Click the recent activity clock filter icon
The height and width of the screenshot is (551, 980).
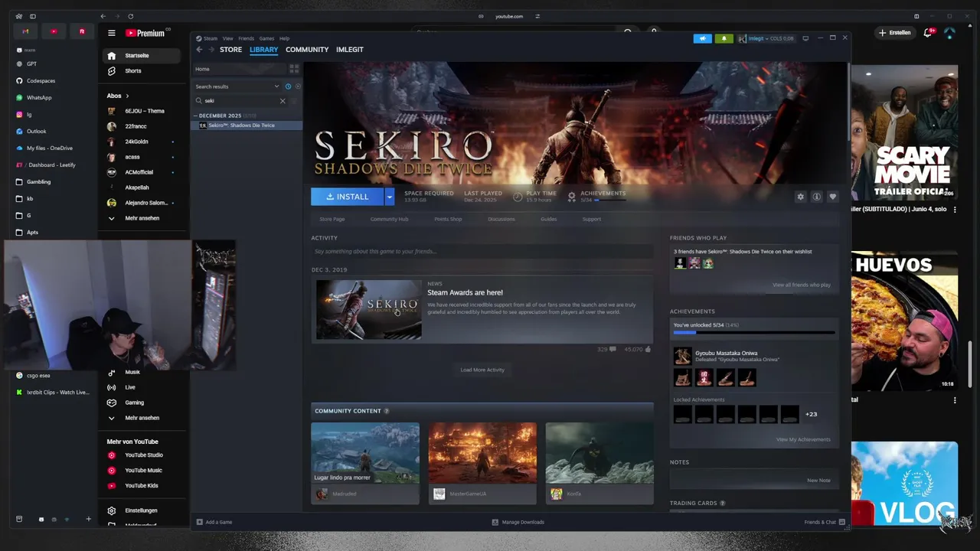[288, 86]
